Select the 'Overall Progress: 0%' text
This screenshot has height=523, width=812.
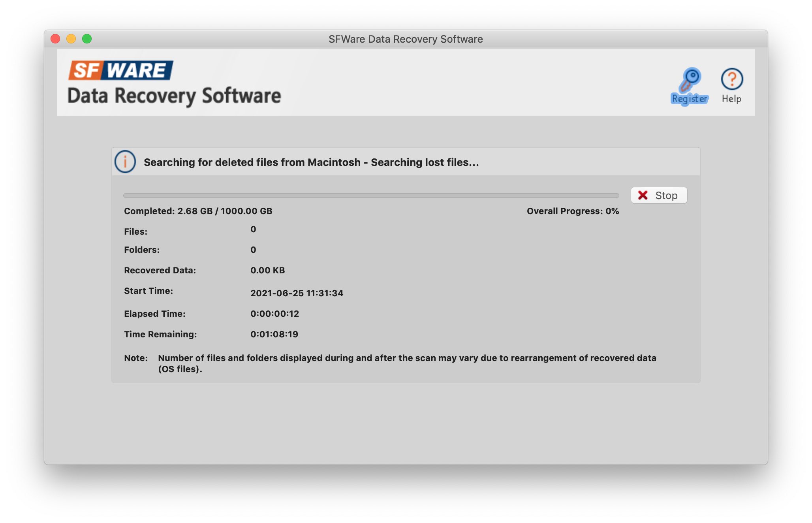coord(573,211)
